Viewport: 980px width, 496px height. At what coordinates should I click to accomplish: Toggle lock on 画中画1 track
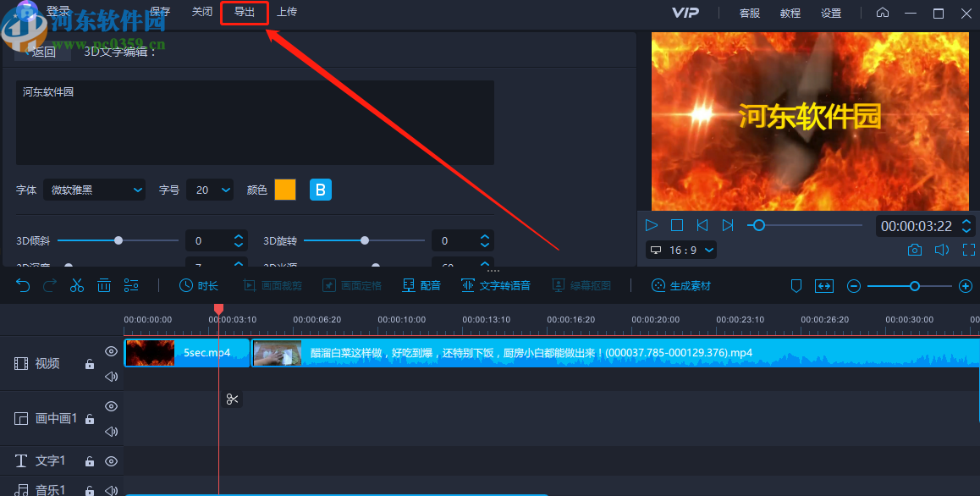90,419
